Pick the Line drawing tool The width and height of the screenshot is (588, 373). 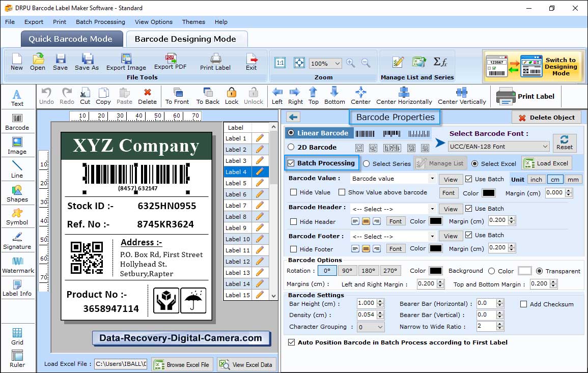[x=17, y=169]
